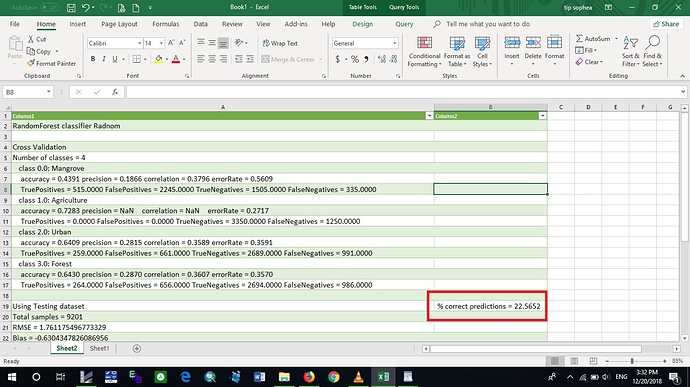690x387 pixels.
Task: Click the Increase Decimal icon
Action: pos(381,59)
